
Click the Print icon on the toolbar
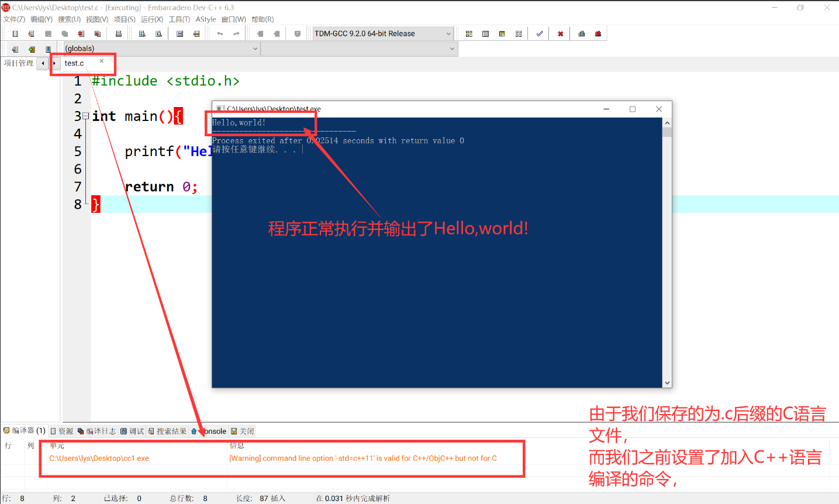coord(118,33)
